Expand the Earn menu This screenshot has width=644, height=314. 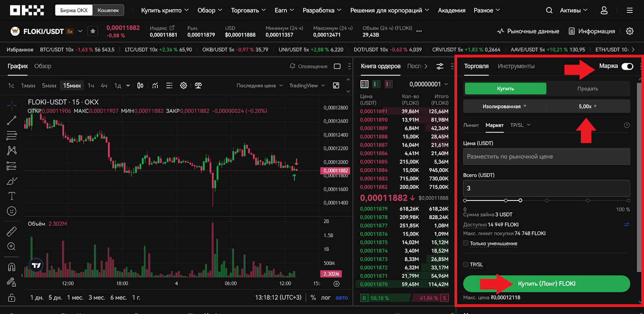coord(284,10)
